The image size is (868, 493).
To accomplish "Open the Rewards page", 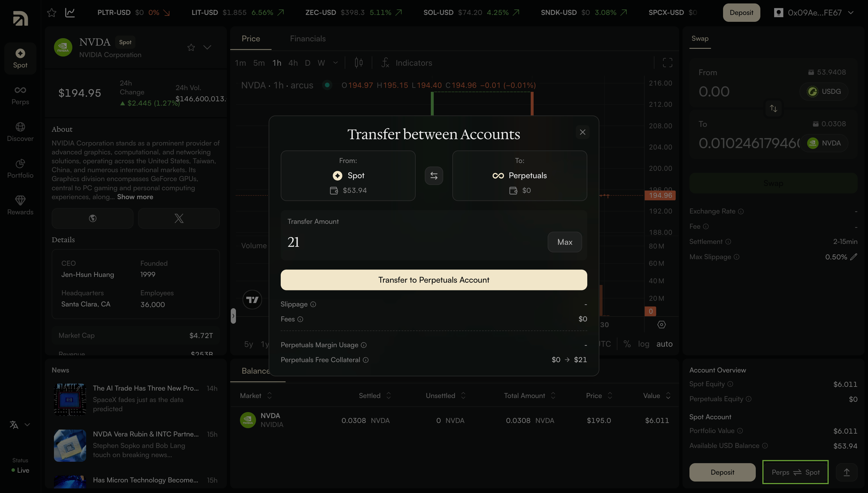I will pos(20,205).
